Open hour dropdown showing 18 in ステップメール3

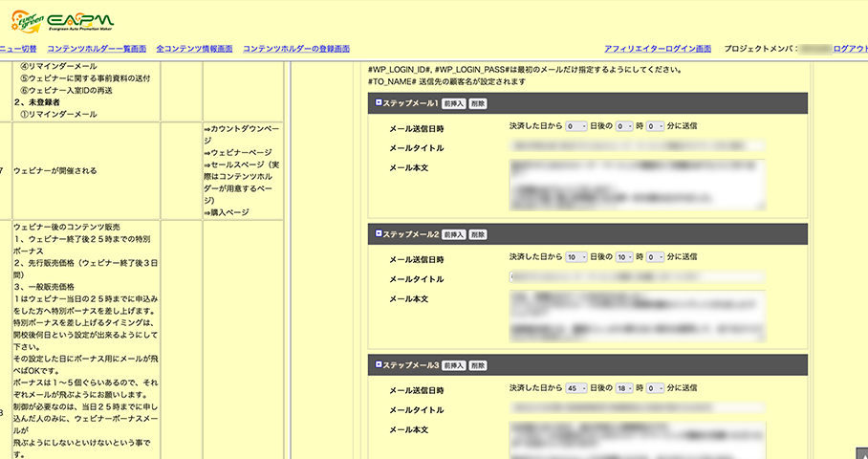coord(623,390)
